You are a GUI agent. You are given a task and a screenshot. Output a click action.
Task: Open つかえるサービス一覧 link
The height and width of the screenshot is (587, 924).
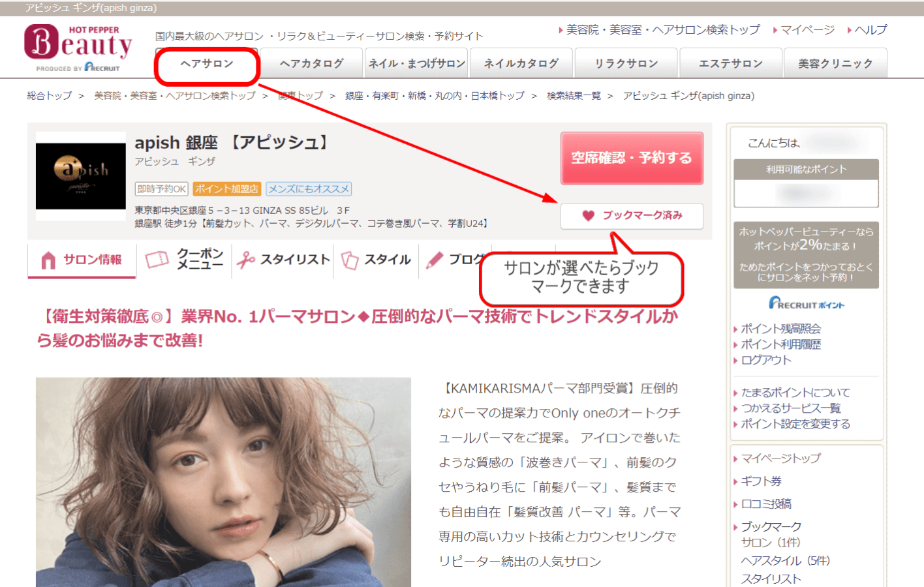point(791,408)
